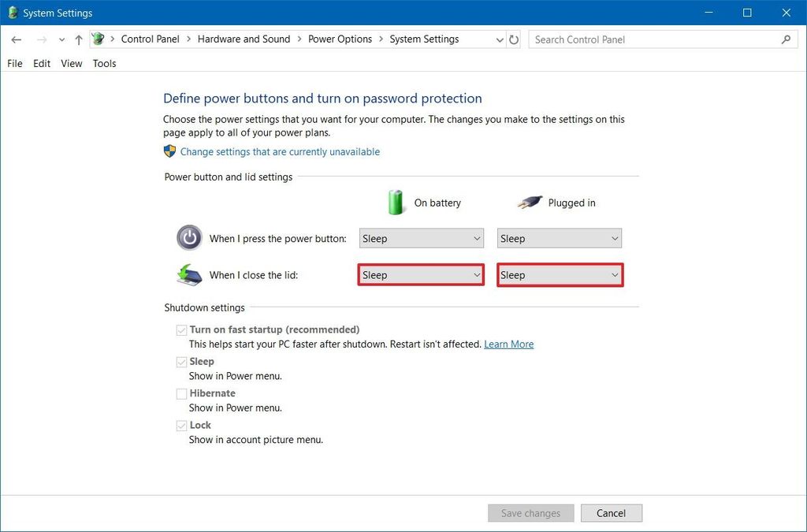Click the Cancel button
The width and height of the screenshot is (807, 532).
coord(612,512)
